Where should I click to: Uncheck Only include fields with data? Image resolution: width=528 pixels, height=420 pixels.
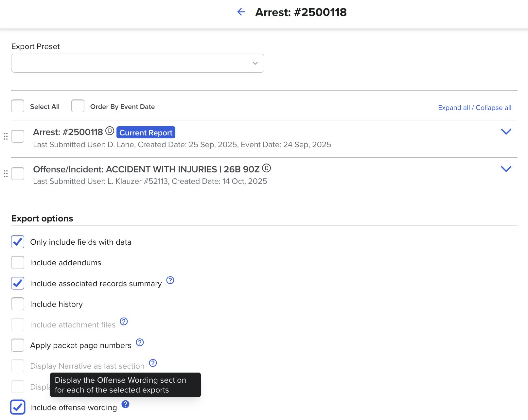point(18,242)
